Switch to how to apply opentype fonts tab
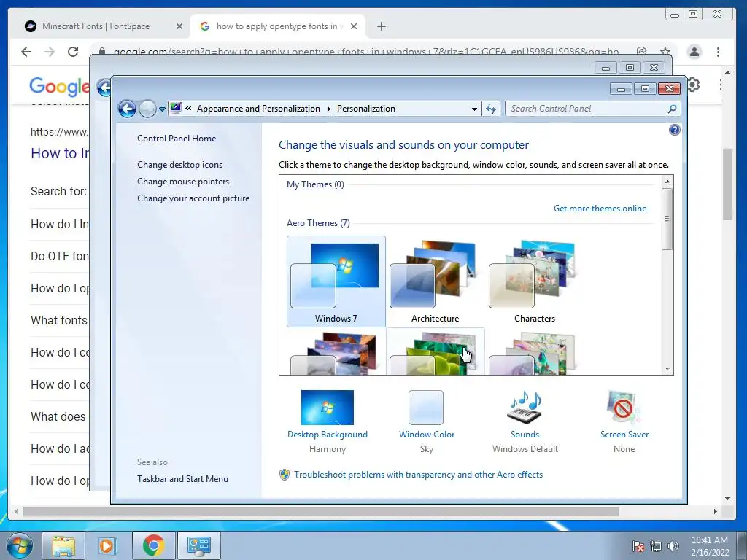This screenshot has width=747, height=560. coord(276,26)
